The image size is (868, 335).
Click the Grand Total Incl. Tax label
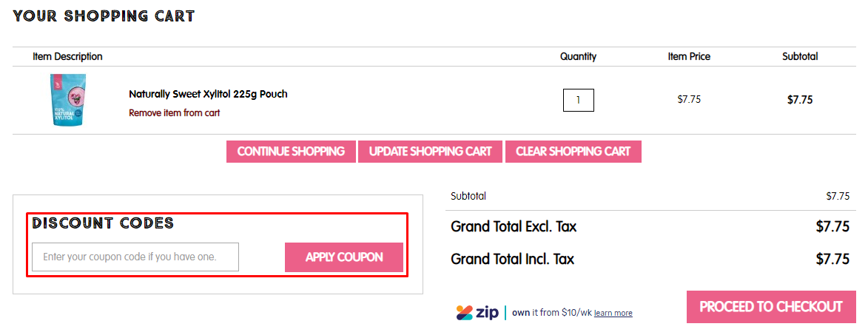coord(513,259)
